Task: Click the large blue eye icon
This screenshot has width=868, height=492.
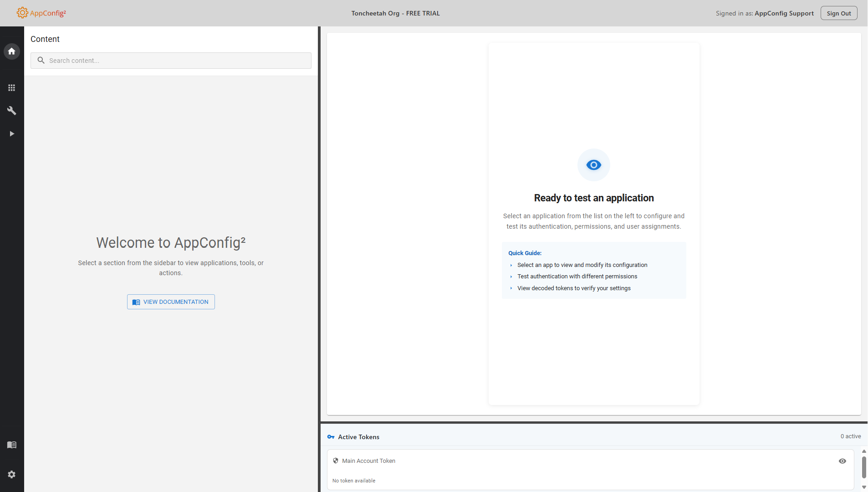Action: [594, 165]
